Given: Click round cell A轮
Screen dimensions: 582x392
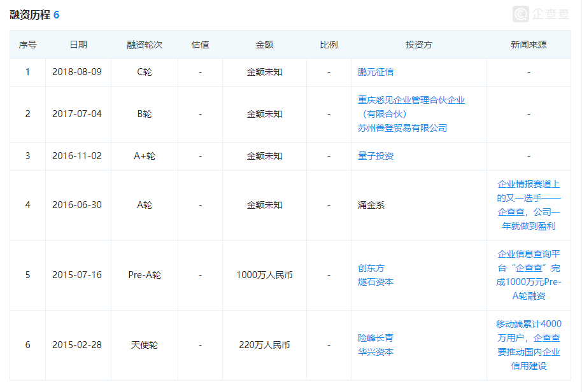Looking at the screenshot, I should pos(145,205).
